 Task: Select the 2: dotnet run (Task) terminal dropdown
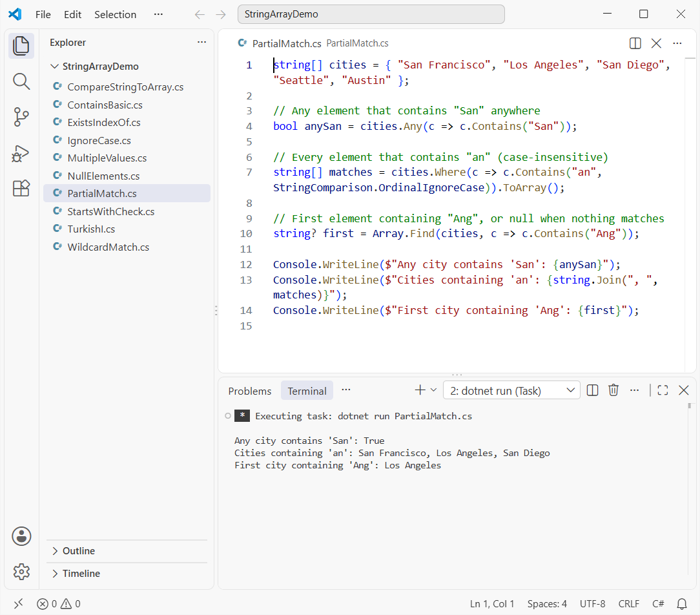[511, 391]
